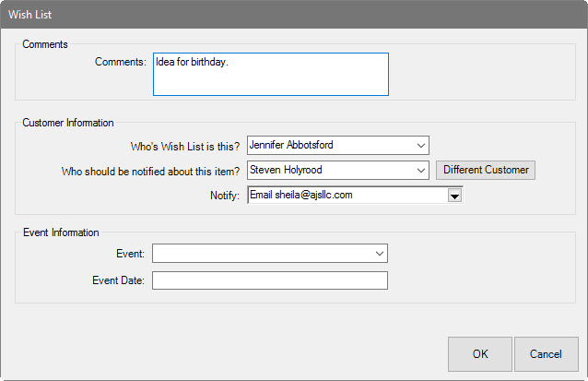Screen dimensions: 588x381
Task: Click the "Comments:" field label
Action: pyautogui.click(x=120, y=62)
